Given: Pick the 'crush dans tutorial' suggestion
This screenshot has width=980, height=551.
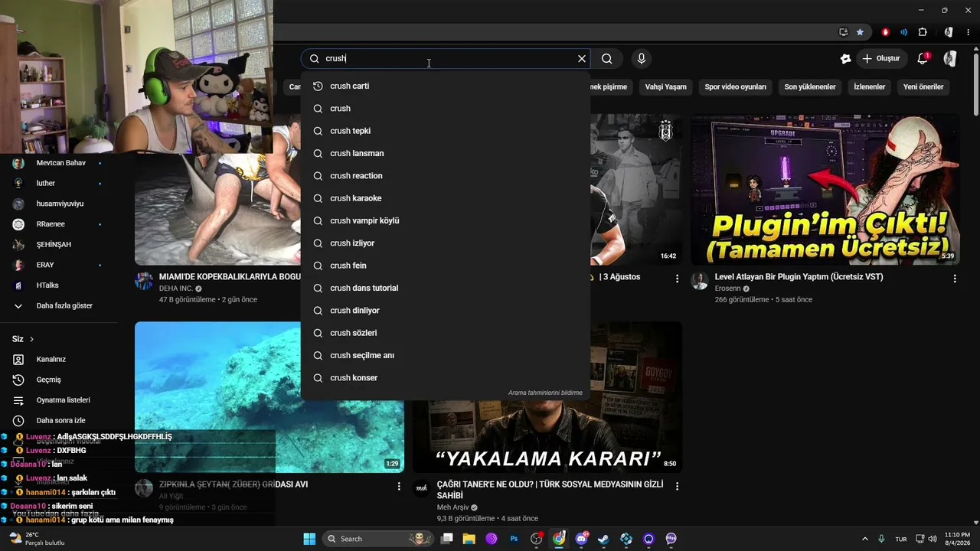Looking at the screenshot, I should click(x=446, y=289).
